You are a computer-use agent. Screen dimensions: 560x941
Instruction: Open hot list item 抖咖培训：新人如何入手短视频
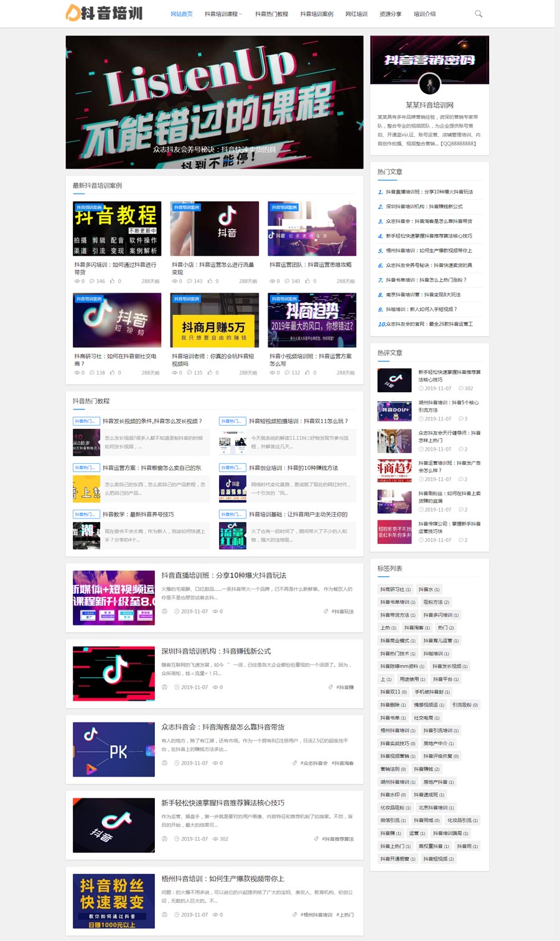pyautogui.click(x=421, y=309)
